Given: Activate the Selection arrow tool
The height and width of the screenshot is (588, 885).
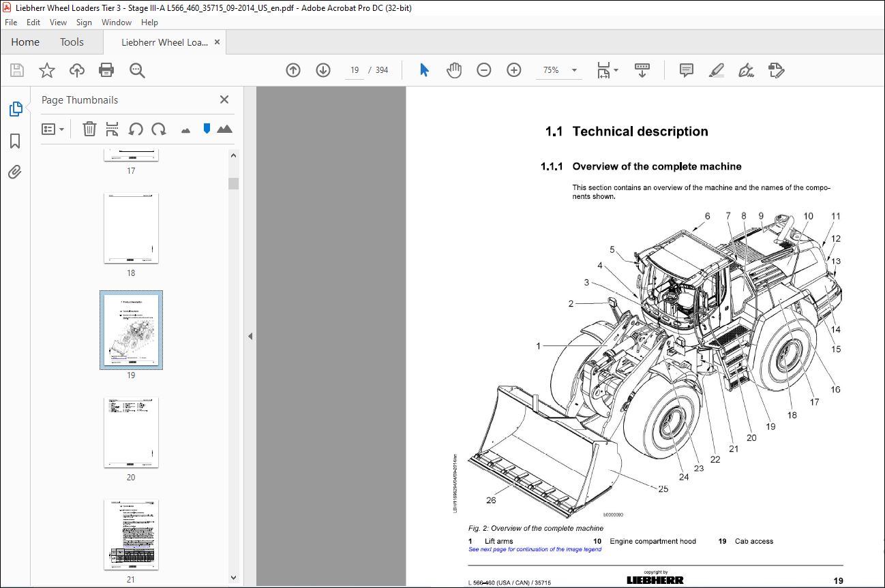Looking at the screenshot, I should pyautogui.click(x=424, y=70).
